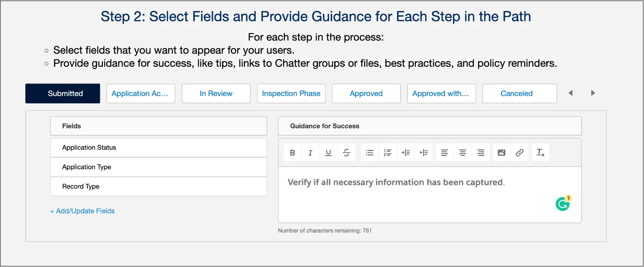Select the Canceled step
The height and width of the screenshot is (267, 644).
click(519, 93)
